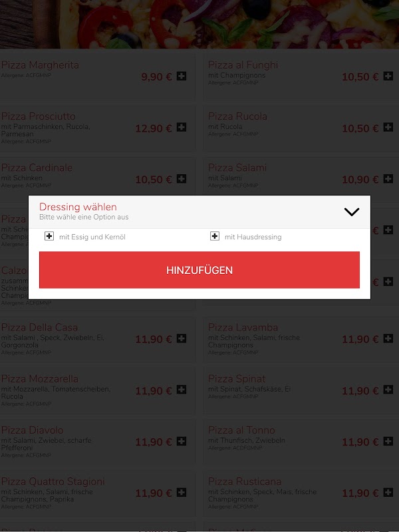Add Pizza Mozzarella with plus icon
This screenshot has height=532, width=399.
182,390
